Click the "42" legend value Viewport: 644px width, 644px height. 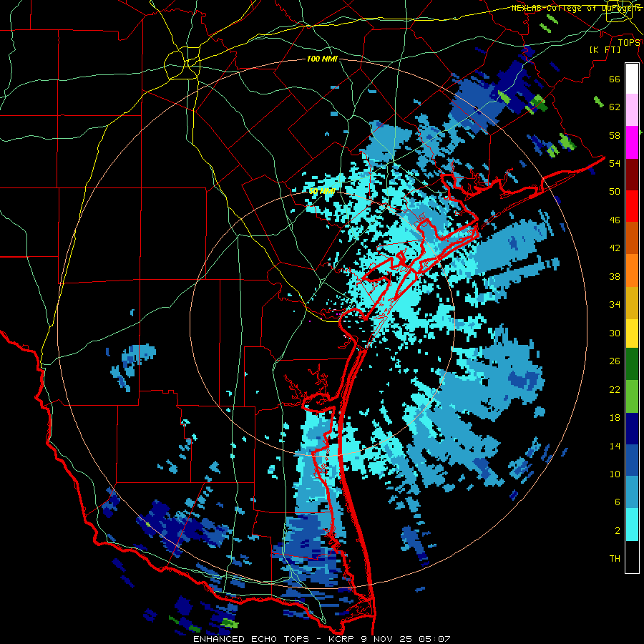tap(615, 248)
